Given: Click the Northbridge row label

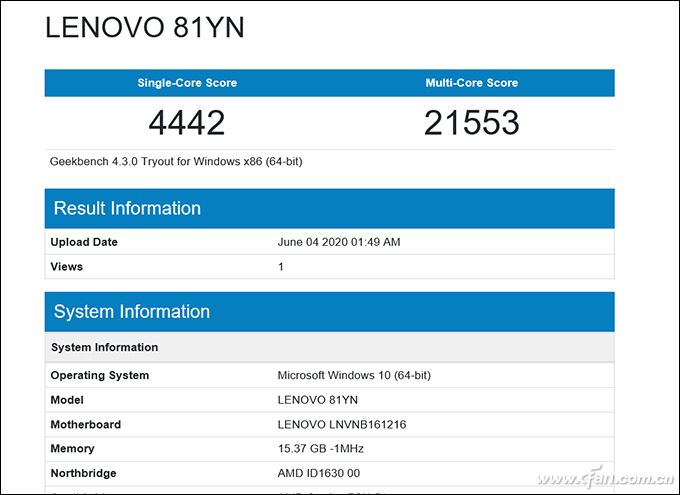Looking at the screenshot, I should click(x=84, y=473).
